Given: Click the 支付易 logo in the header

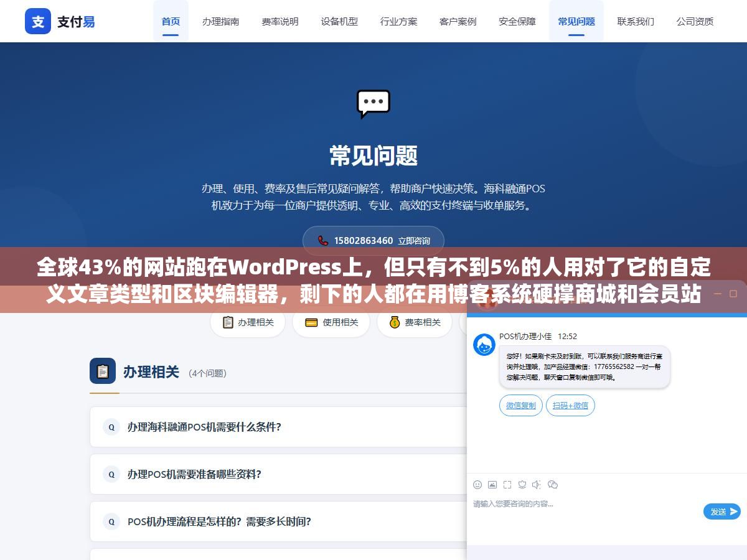Looking at the screenshot, I should (60, 21).
